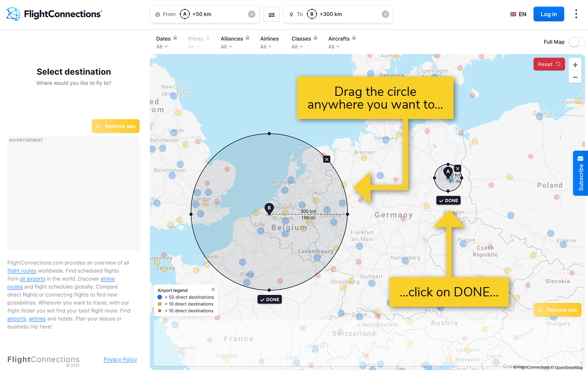
Task: Expand the Prices filter dropdown
Action: [194, 47]
